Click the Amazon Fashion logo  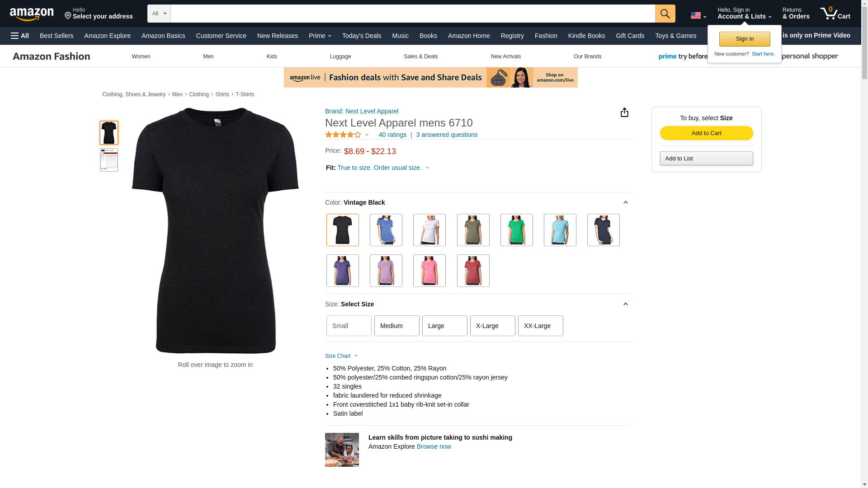[52, 56]
